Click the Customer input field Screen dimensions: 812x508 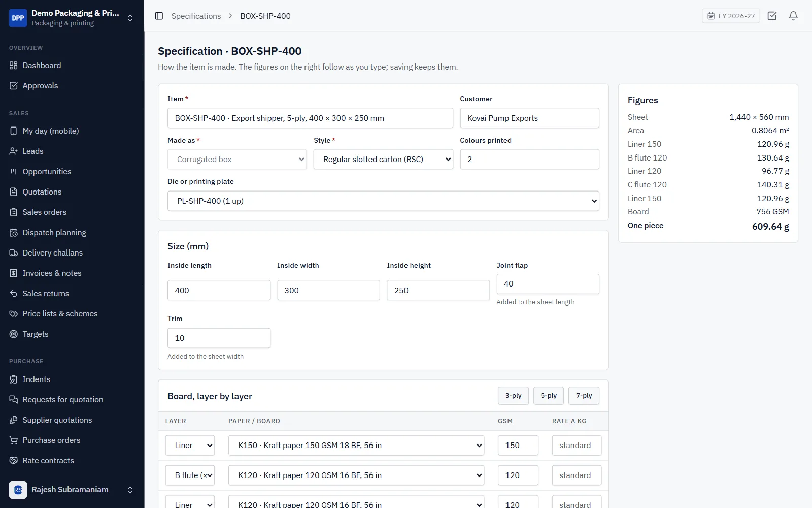pos(529,118)
